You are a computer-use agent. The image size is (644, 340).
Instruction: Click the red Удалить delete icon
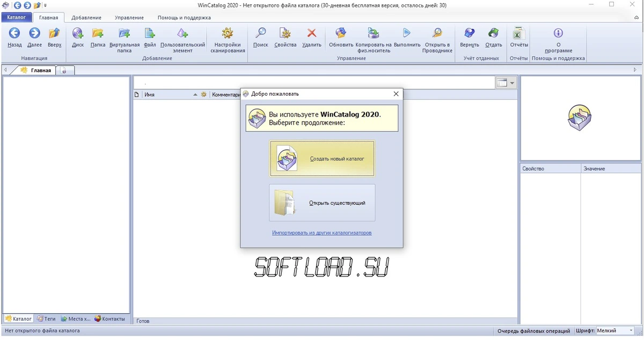(x=312, y=38)
